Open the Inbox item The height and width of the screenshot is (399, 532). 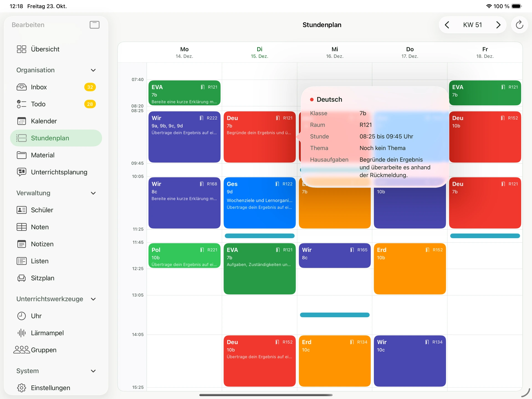[x=56, y=87]
